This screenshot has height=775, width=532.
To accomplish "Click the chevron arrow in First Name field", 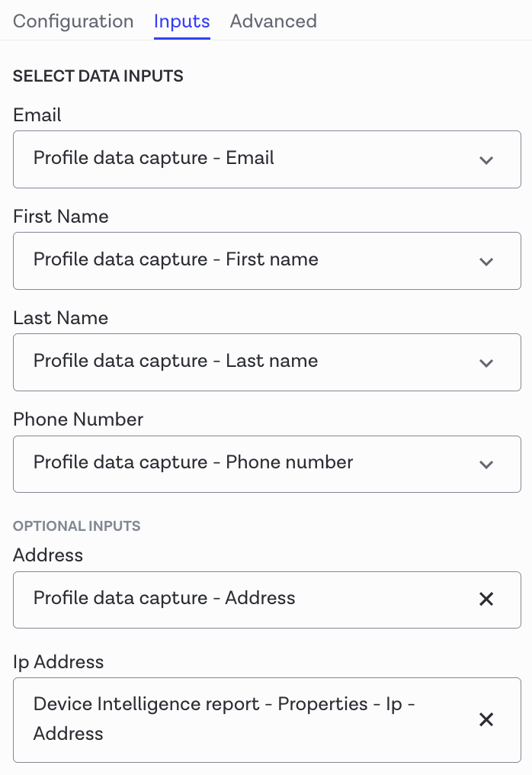I will [x=486, y=262].
